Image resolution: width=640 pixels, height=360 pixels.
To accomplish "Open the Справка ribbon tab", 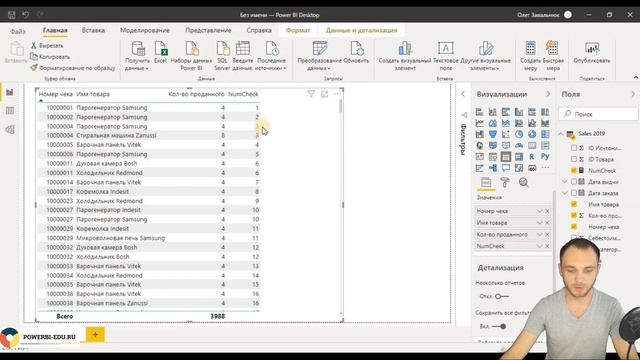I will [259, 30].
